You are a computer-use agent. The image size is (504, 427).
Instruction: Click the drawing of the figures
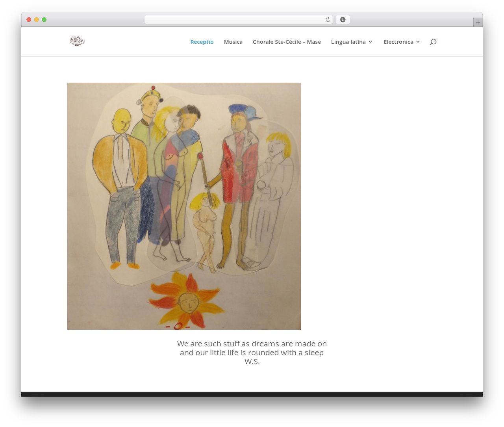pyautogui.click(x=184, y=206)
